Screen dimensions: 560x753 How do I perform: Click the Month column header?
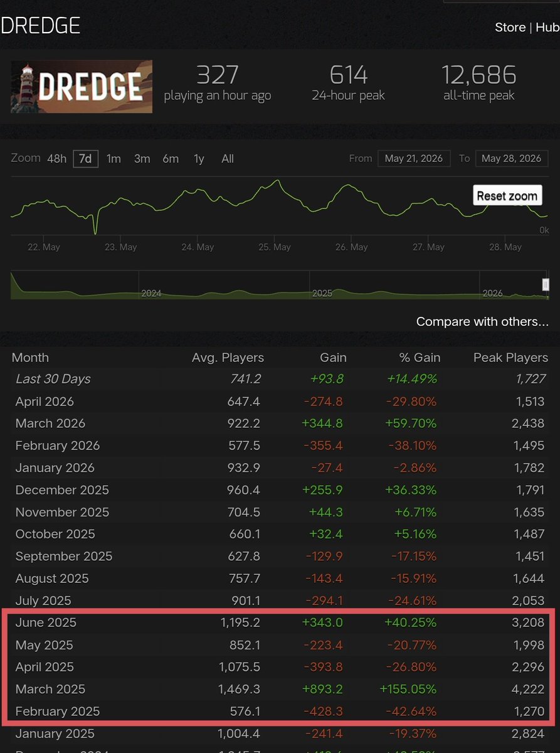[30, 358]
